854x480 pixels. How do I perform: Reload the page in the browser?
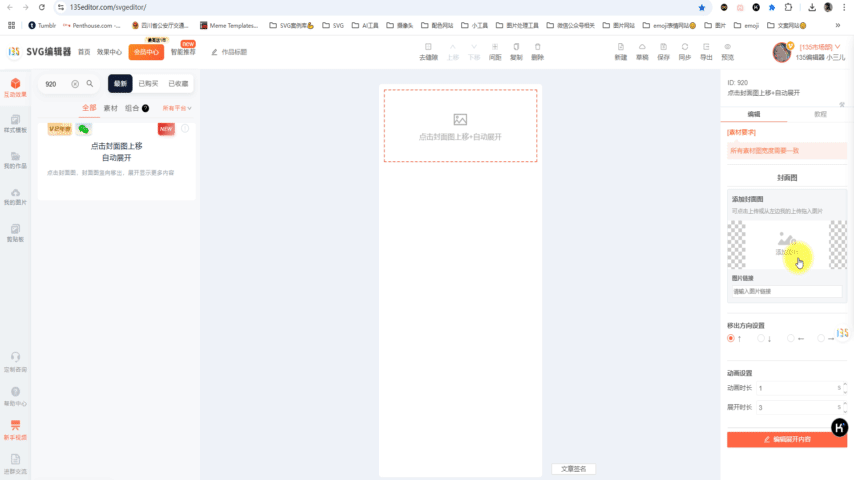(x=42, y=7)
